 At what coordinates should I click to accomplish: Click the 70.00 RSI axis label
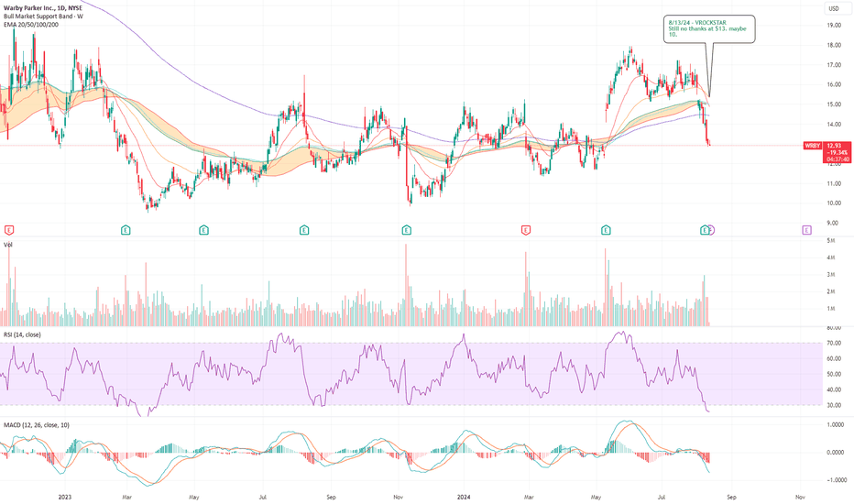coord(833,344)
